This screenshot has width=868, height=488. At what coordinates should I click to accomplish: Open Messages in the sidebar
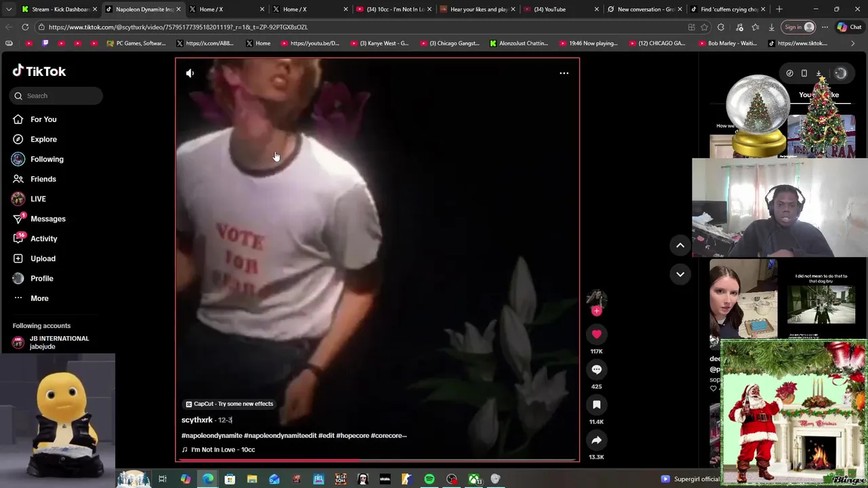(39, 219)
